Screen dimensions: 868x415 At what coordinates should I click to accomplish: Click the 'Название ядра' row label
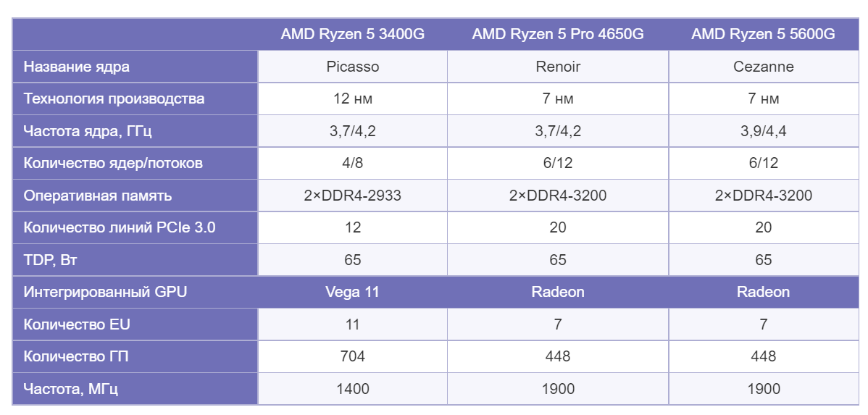coord(77,67)
